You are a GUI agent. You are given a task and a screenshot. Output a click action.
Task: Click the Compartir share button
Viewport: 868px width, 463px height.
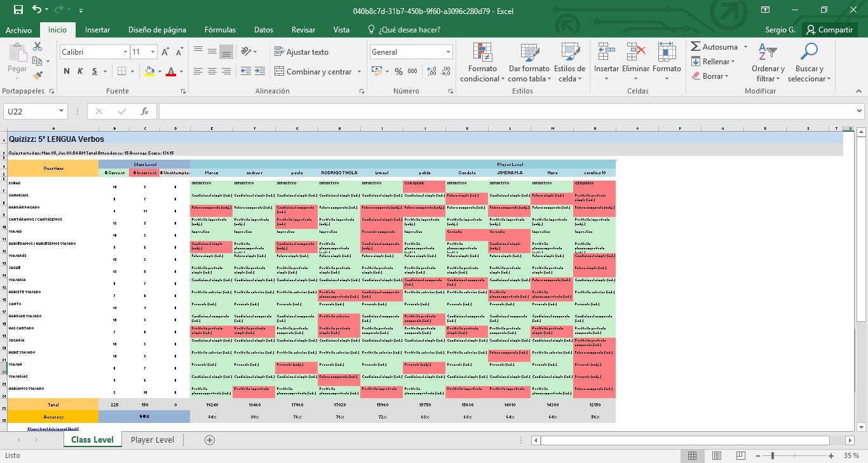[829, 30]
